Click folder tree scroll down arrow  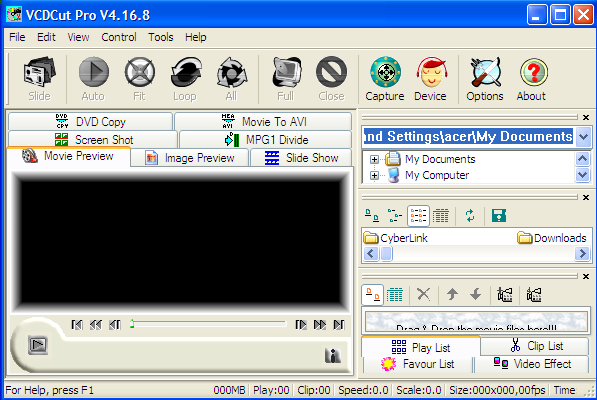coord(583,175)
